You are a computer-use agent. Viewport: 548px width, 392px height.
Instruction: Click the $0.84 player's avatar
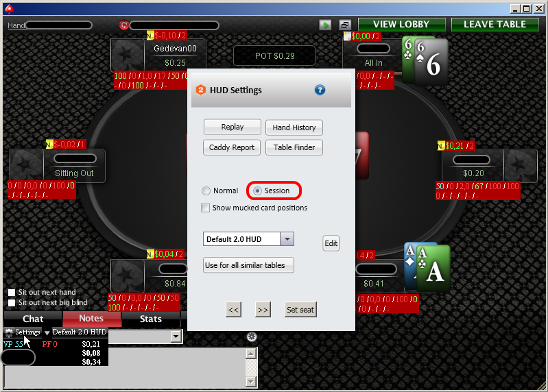(127, 275)
